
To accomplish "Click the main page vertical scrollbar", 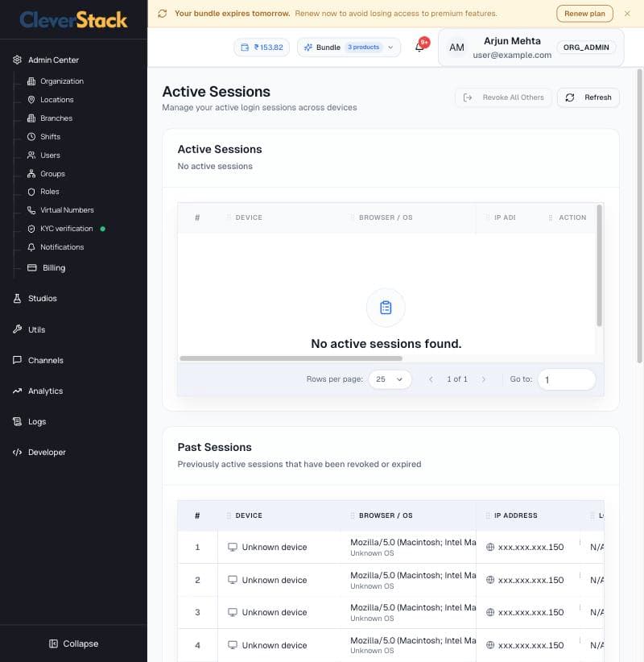I will tap(640, 216).
